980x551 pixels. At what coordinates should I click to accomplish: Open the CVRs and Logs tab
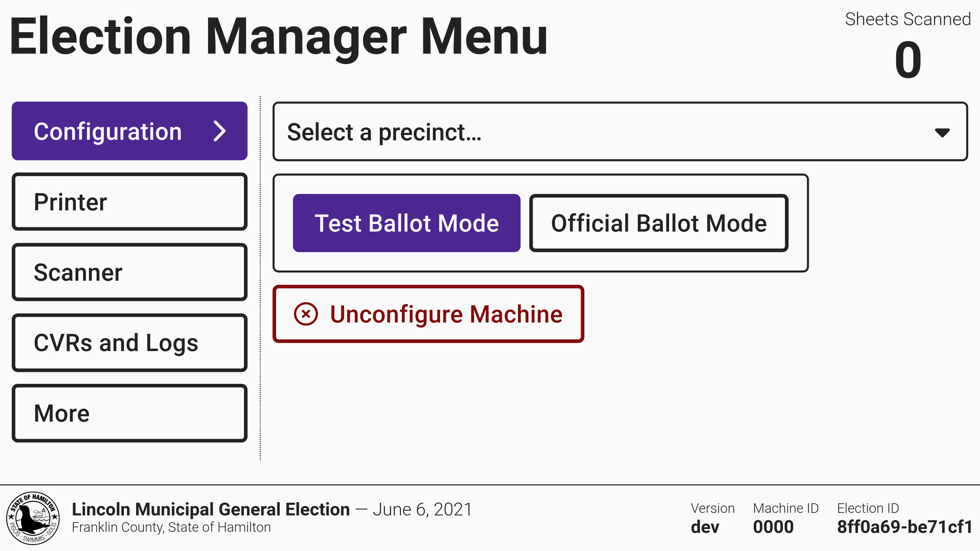[129, 343]
